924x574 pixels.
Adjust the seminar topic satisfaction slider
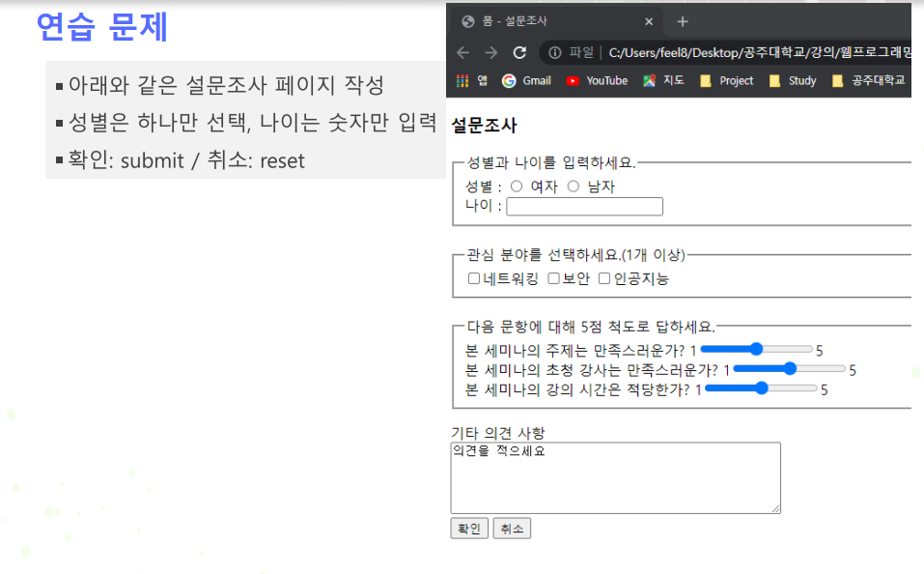(x=756, y=349)
